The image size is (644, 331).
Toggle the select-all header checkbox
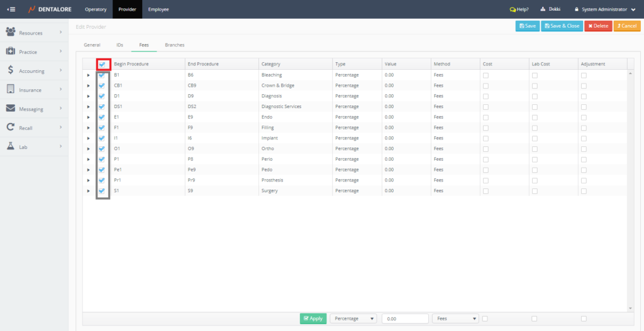102,64
